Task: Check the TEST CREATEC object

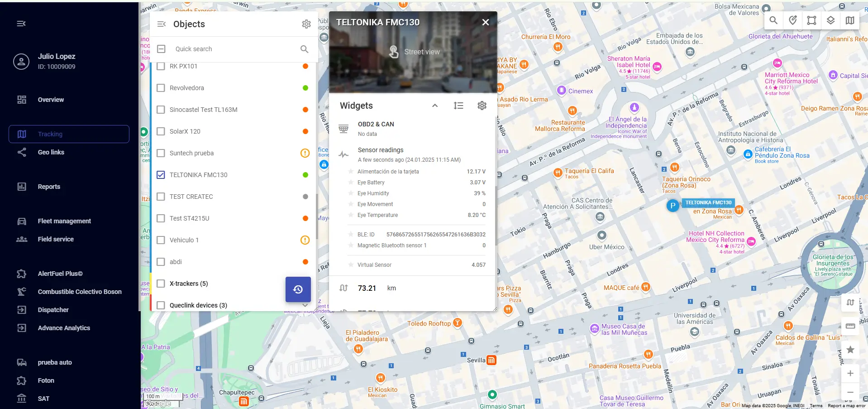Action: (x=161, y=197)
